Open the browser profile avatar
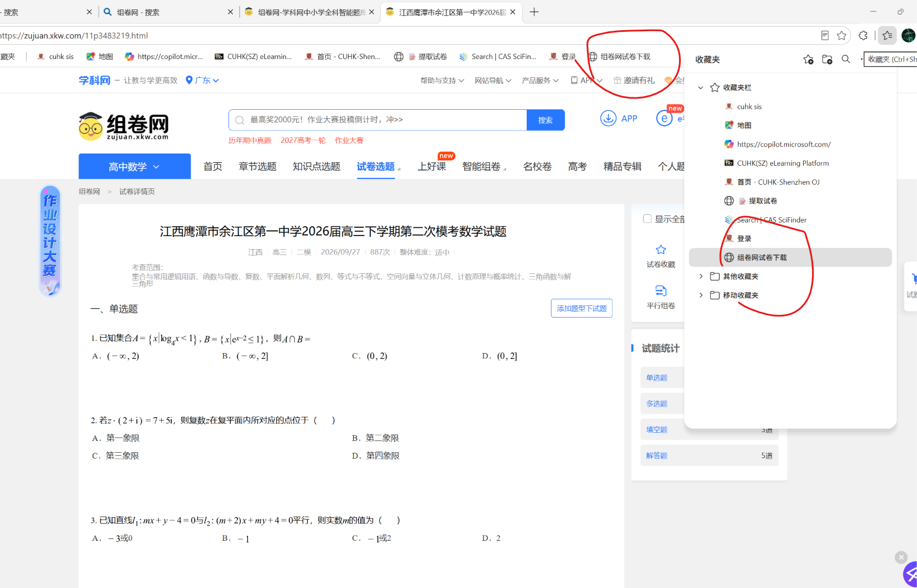This screenshot has height=588, width=917. click(909, 35)
